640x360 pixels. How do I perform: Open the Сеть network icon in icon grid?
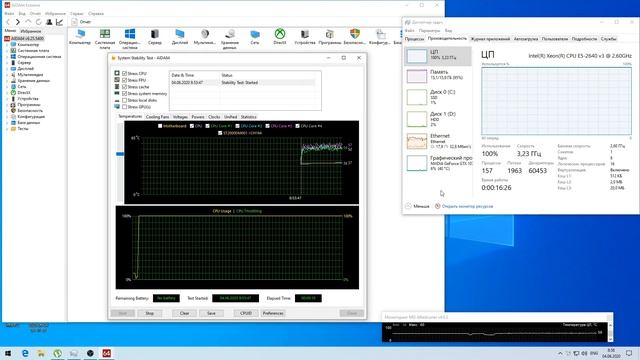(x=255, y=34)
